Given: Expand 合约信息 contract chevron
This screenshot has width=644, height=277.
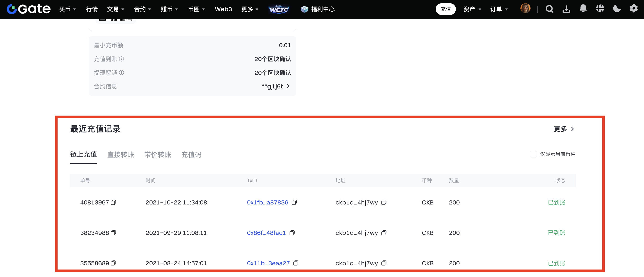Looking at the screenshot, I should pos(288,86).
